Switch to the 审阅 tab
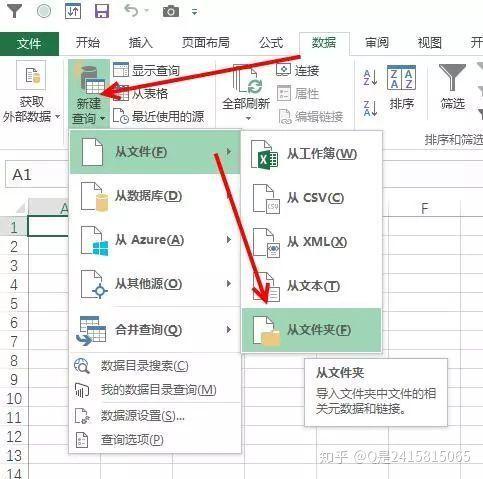This screenshot has width=483, height=479. pos(377,43)
